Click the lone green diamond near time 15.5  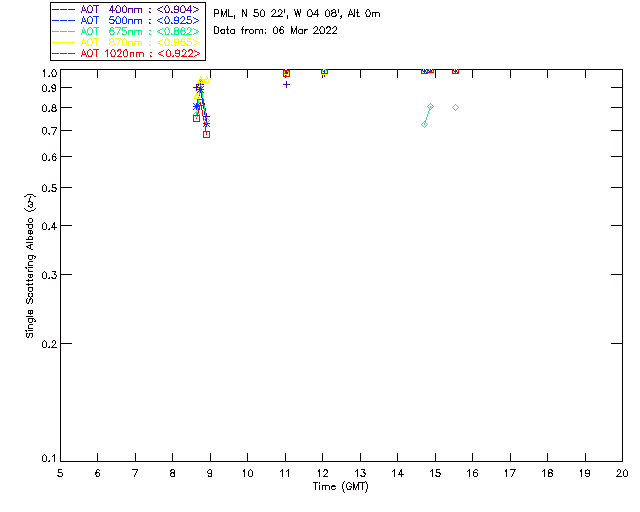[456, 108]
